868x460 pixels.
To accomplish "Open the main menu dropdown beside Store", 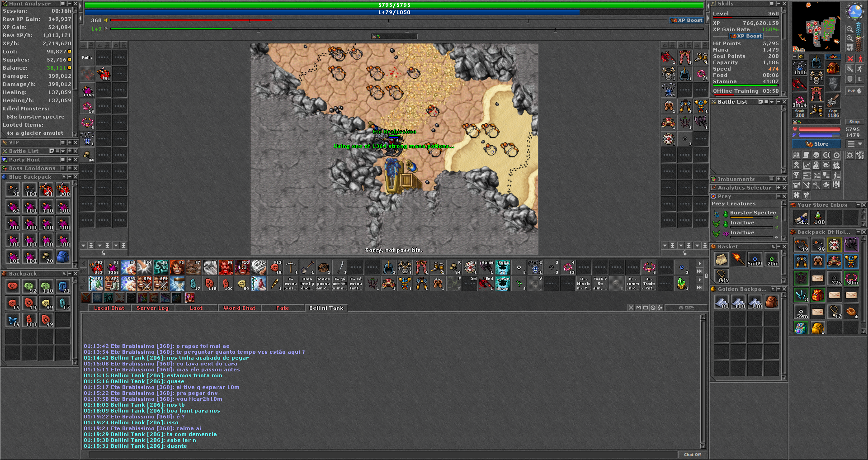I will click(x=855, y=144).
